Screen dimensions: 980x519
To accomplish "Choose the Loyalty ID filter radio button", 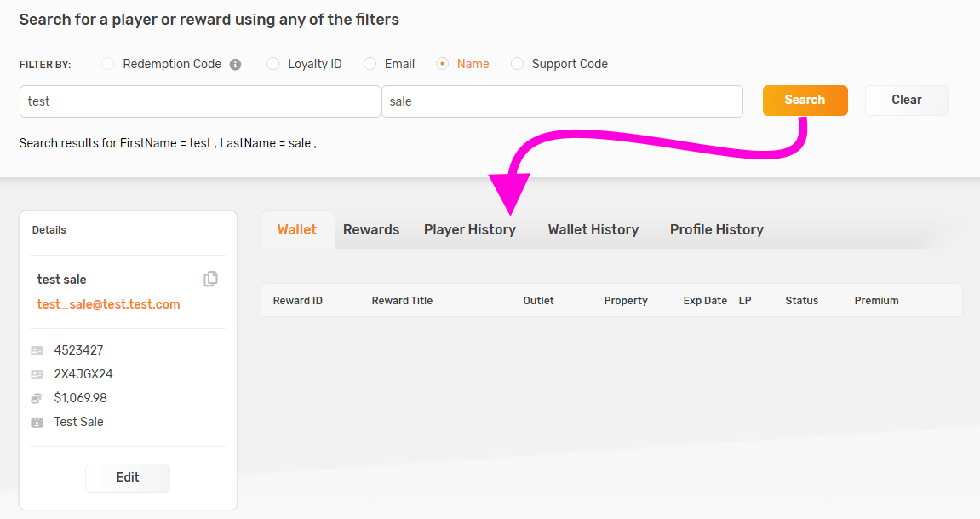I will coord(272,64).
